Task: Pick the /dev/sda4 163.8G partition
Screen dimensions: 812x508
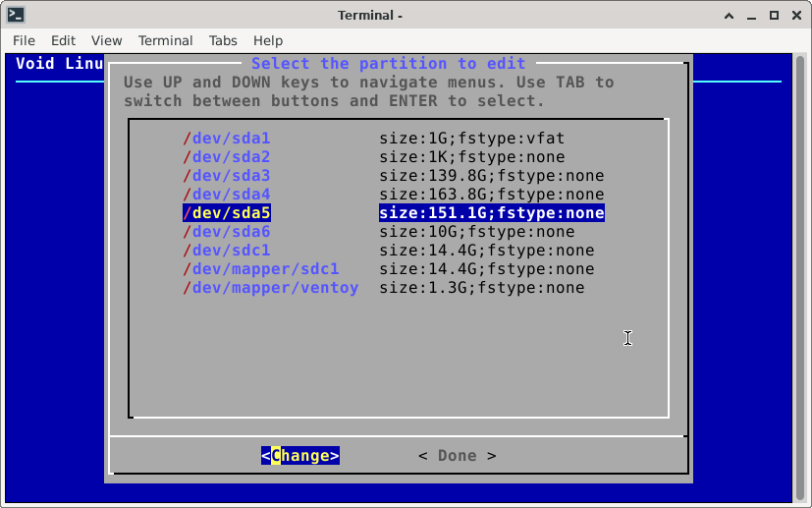Action: [226, 195]
